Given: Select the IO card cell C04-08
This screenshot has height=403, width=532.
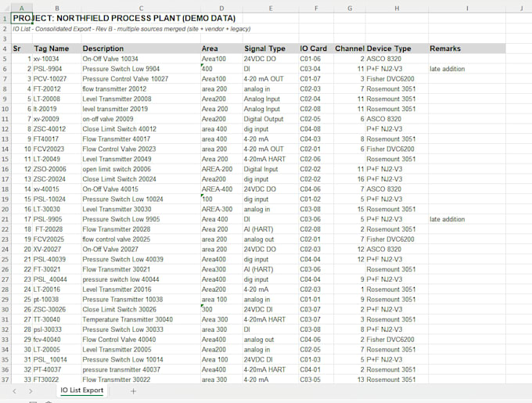Looking at the screenshot, I should pos(316,129).
